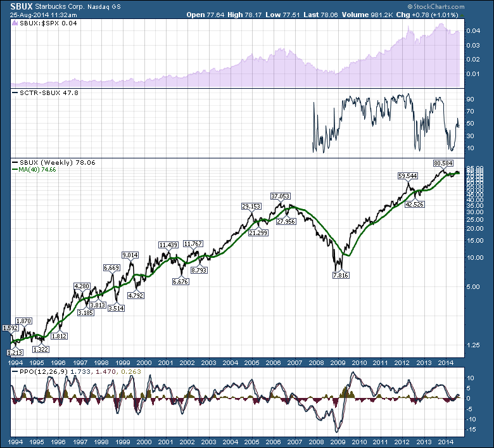Click the Last 78.06 value
Screen dimensions: 494x448
(x=320, y=15)
